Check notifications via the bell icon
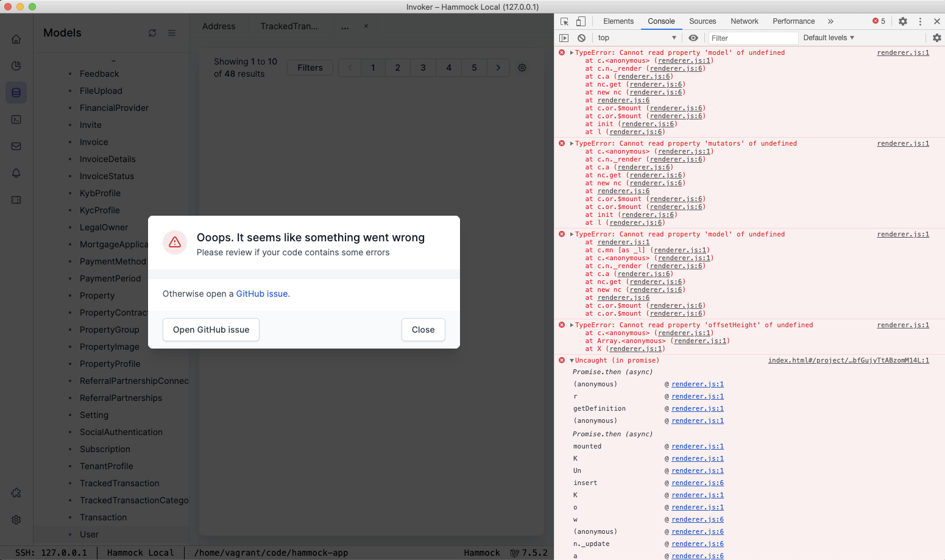 click(16, 173)
